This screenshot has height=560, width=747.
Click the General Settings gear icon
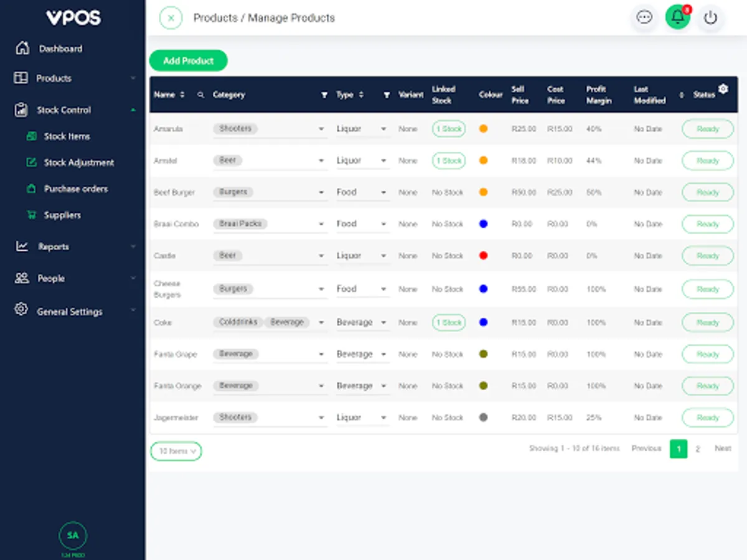[21, 309]
